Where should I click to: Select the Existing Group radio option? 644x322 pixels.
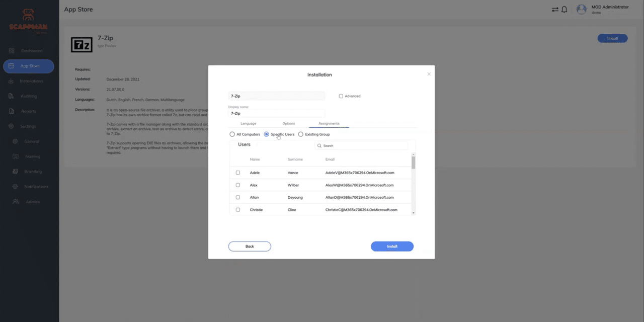[x=300, y=134]
